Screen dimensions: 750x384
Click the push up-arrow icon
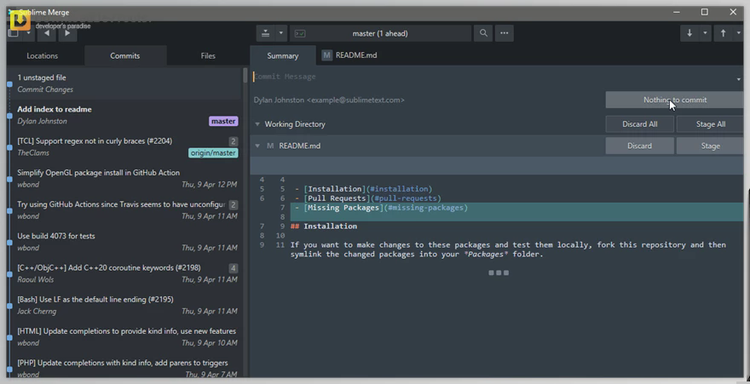coord(723,33)
